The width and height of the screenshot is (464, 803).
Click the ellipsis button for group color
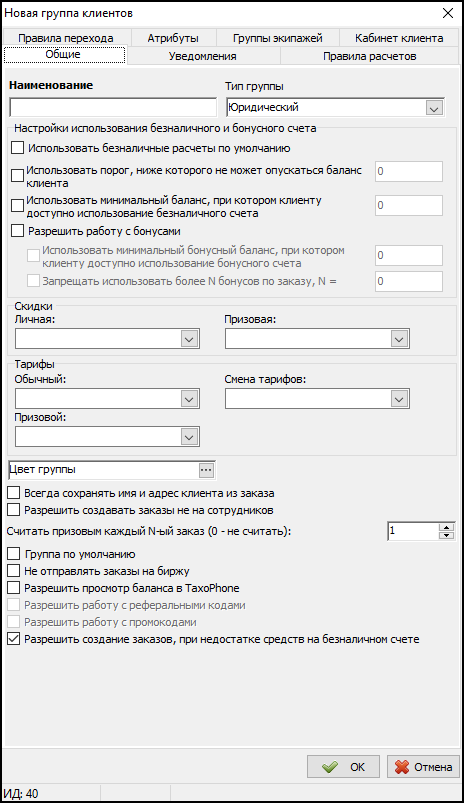[x=206, y=470]
